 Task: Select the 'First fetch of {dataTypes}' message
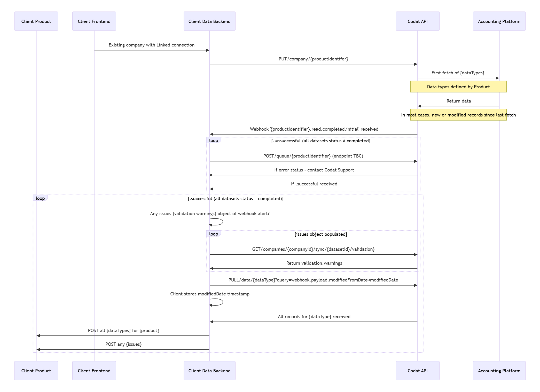click(458, 73)
